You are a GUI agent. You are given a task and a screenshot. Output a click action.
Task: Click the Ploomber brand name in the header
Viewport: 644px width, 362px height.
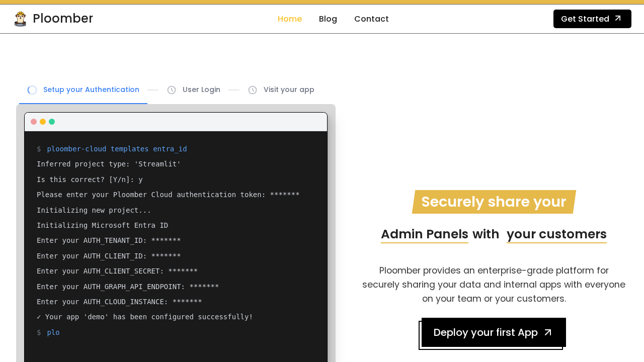63,18
